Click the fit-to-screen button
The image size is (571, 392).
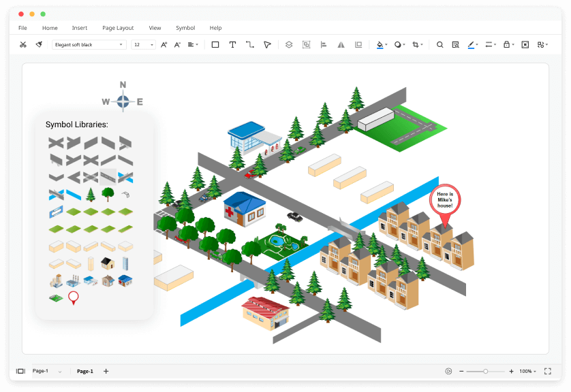click(548, 371)
